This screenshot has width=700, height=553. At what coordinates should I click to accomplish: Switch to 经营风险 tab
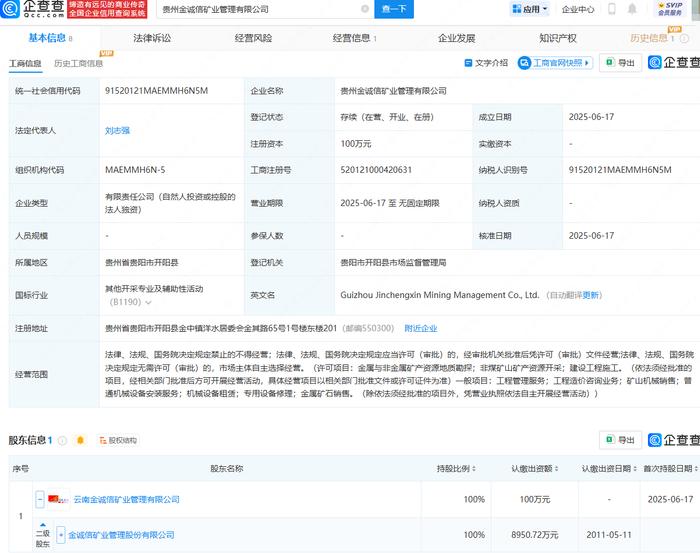253,38
